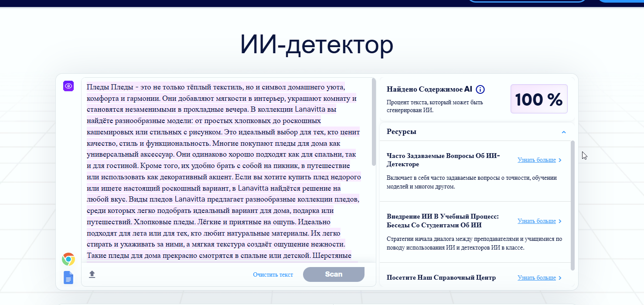Collapse the Ресурсы section chevron

click(x=563, y=132)
